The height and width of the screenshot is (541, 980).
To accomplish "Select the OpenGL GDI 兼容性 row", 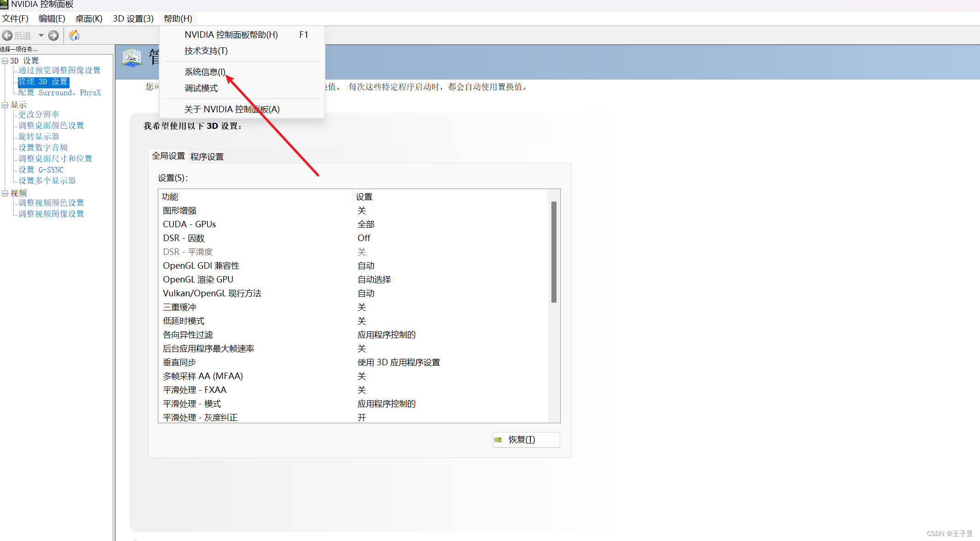I will (354, 266).
